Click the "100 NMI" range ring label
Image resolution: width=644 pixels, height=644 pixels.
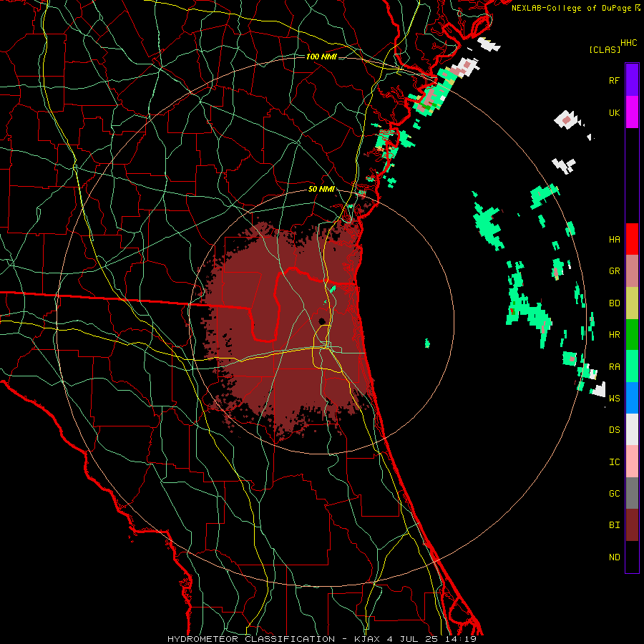pos(321,57)
